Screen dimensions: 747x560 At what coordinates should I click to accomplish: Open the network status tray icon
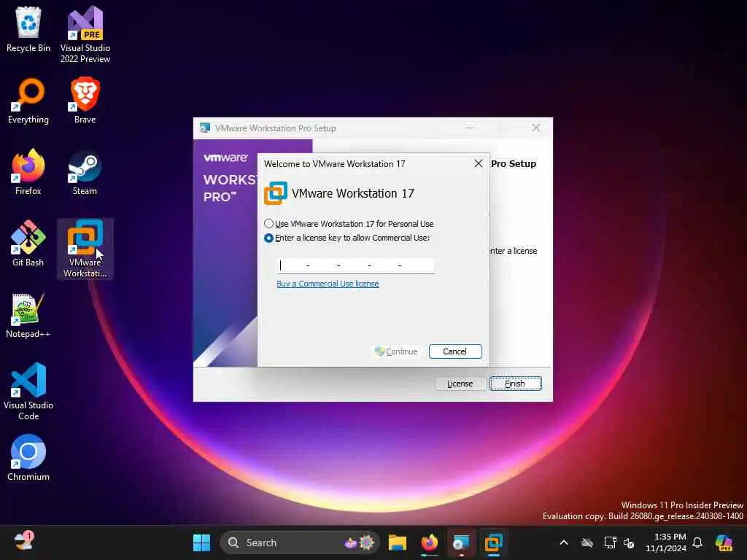[610, 542]
